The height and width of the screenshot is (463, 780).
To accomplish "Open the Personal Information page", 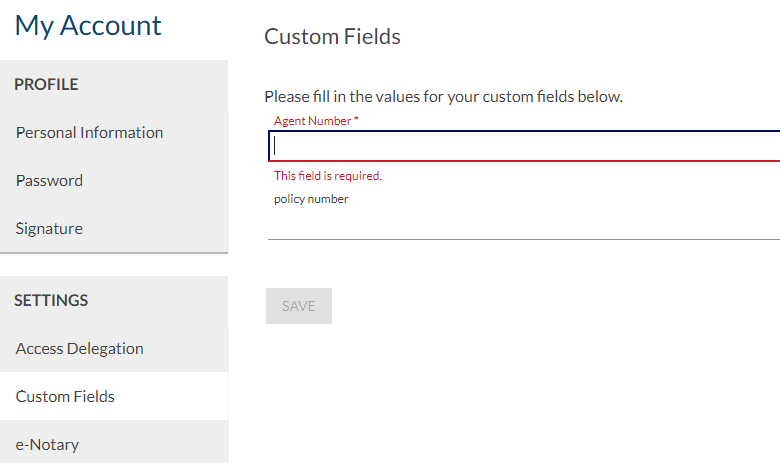I will click(114, 133).
